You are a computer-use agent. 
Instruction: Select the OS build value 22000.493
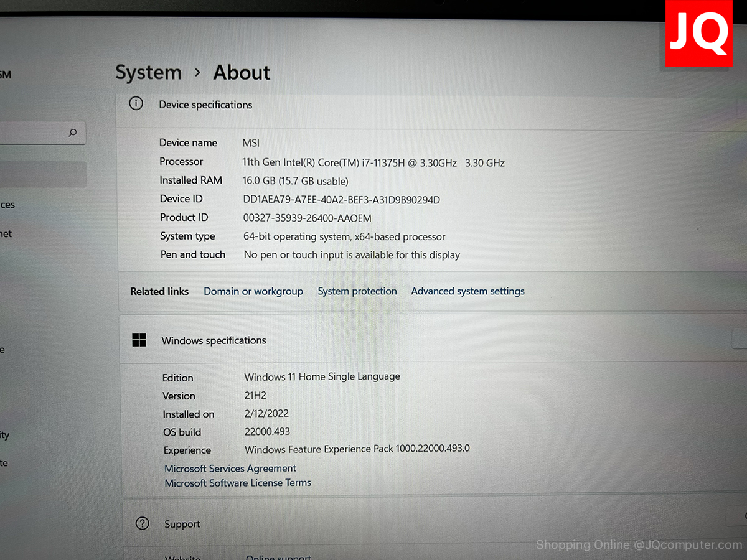click(x=268, y=431)
